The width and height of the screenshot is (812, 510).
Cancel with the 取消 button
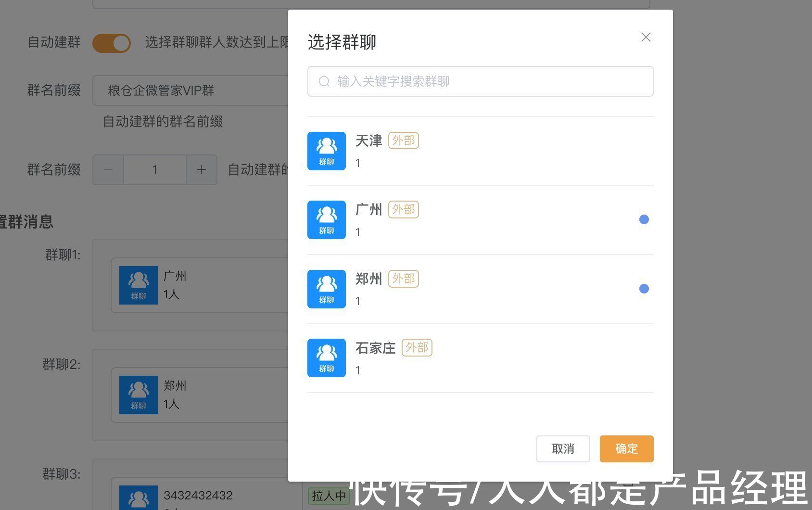coord(563,449)
